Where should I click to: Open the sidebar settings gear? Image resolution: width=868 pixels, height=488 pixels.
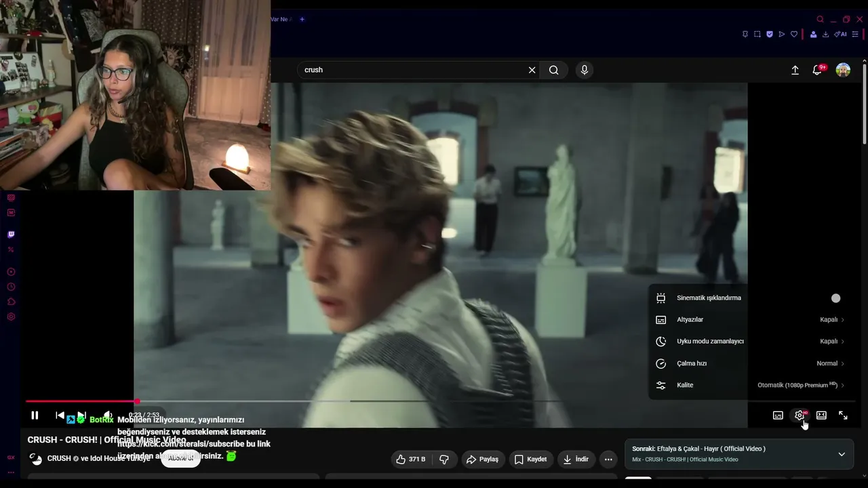(11, 317)
